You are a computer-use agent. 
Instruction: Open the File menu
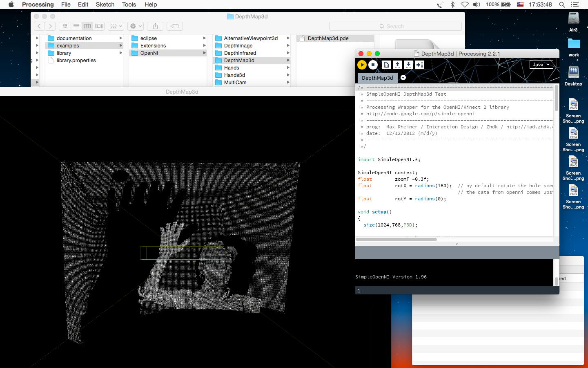(66, 4)
